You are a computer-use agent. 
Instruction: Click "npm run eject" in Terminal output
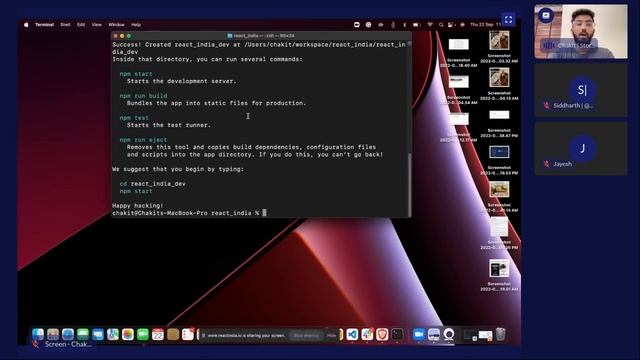click(x=143, y=140)
